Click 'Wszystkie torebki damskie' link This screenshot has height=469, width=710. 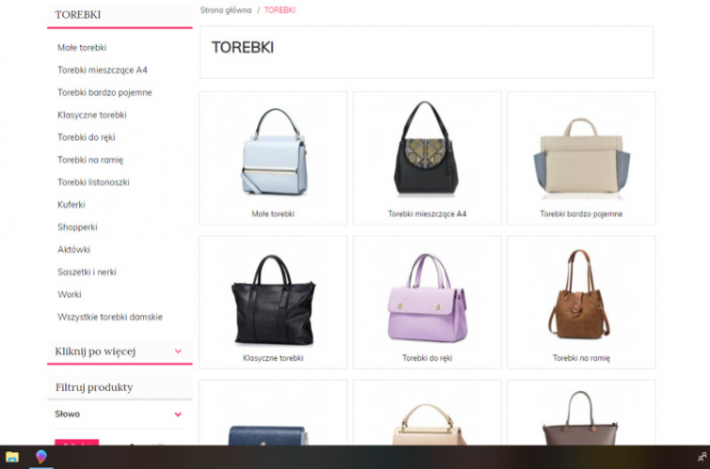point(110,317)
